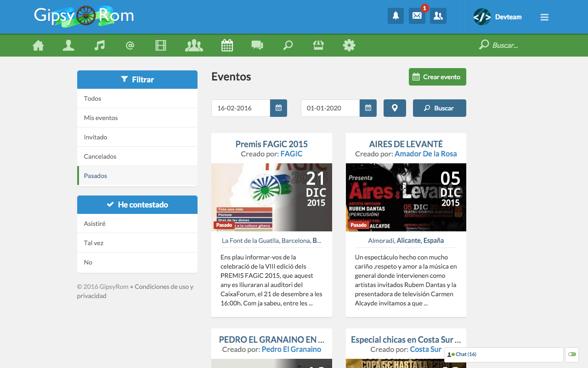Select the Asistiré response filter
This screenshot has width=588, height=368.
pyautogui.click(x=137, y=223)
